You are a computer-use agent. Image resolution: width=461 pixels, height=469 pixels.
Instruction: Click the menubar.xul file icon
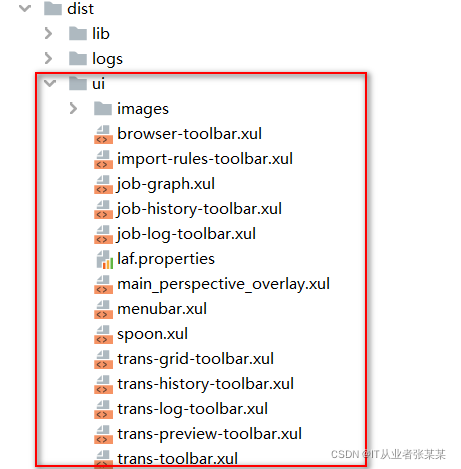click(103, 309)
